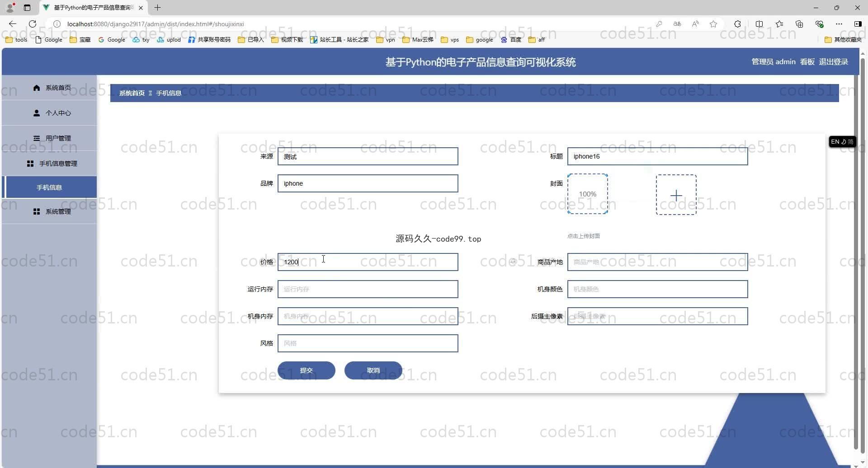Open new tab with plus button

[x=157, y=8]
